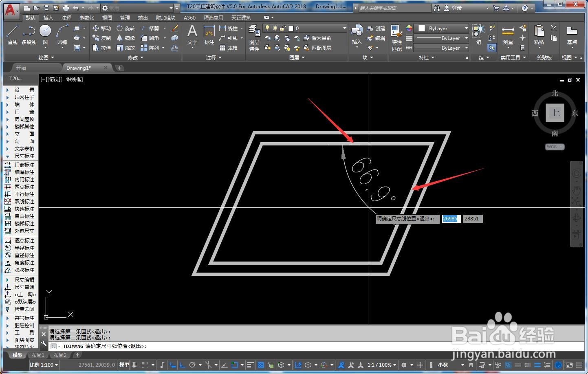Open the 比例 1:100 scale dropdown
The width and height of the screenshot is (588, 374).
pos(44,365)
